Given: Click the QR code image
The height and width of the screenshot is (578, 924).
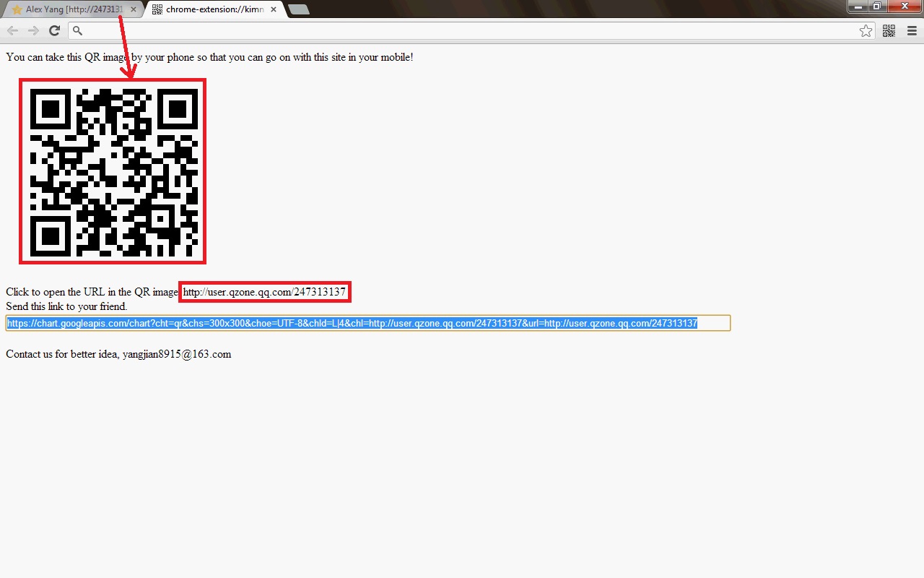Looking at the screenshot, I should pyautogui.click(x=113, y=171).
